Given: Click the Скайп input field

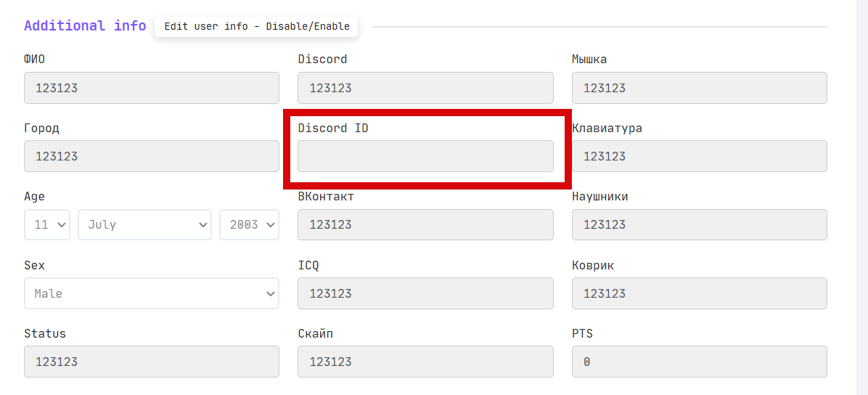Looking at the screenshot, I should point(425,362).
